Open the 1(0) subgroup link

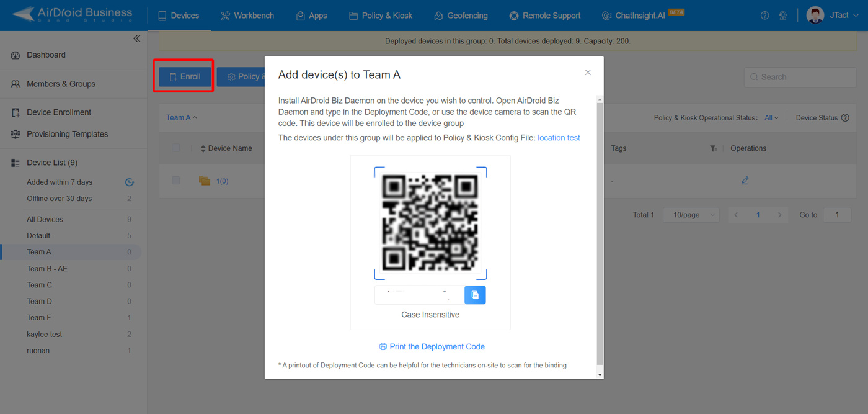[x=222, y=181]
